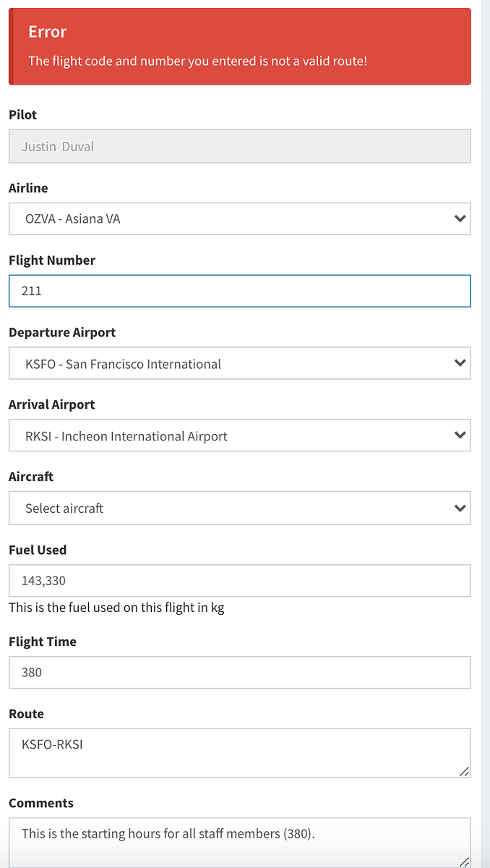Click the Fuel Used field showing 143,330
Screen dimensions: 490x868
click(239, 580)
